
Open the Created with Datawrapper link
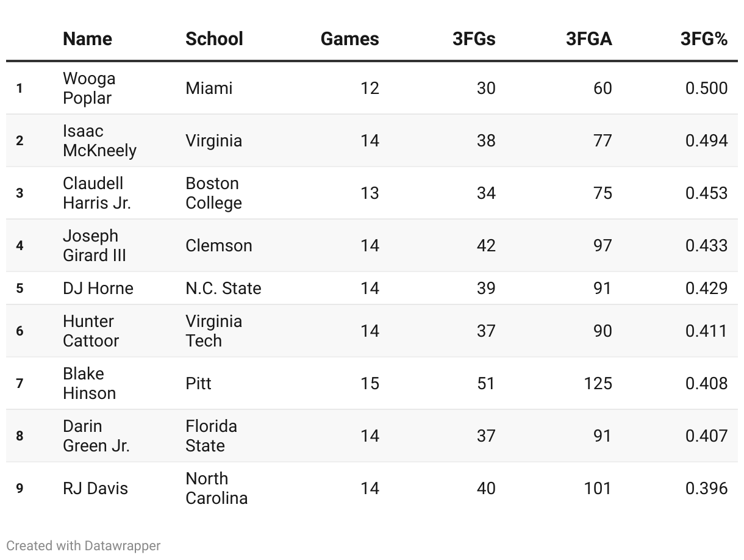[84, 545]
